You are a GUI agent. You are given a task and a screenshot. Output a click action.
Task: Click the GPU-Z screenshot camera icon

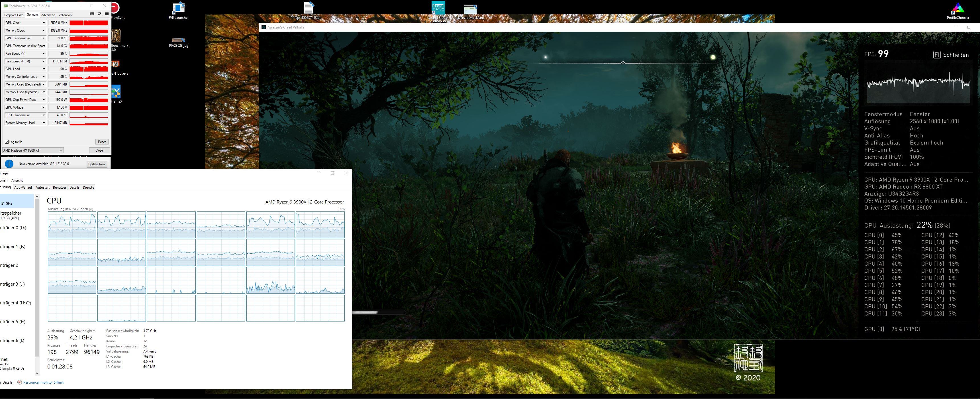pos(92,14)
